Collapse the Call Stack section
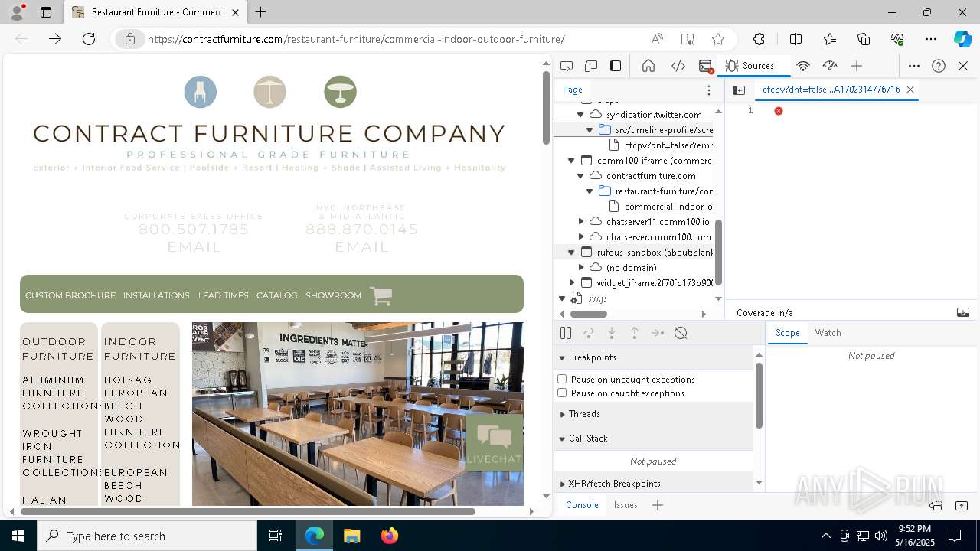Image resolution: width=980 pixels, height=551 pixels. point(561,439)
